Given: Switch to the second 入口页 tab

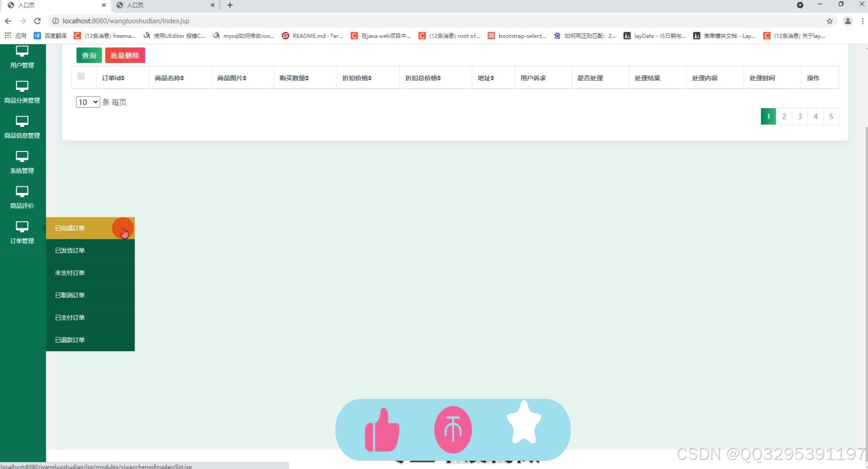Looking at the screenshot, I should point(165,5).
